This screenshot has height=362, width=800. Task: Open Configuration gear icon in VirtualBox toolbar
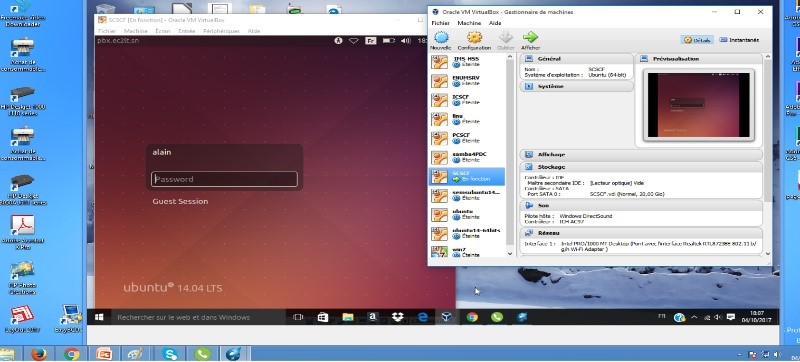(x=474, y=37)
